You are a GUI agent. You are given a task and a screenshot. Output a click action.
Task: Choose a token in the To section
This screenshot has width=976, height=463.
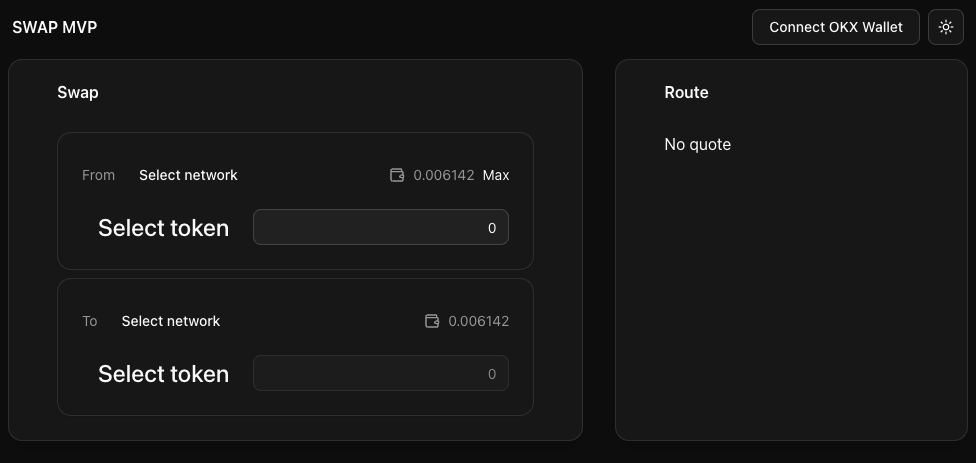[x=163, y=374]
